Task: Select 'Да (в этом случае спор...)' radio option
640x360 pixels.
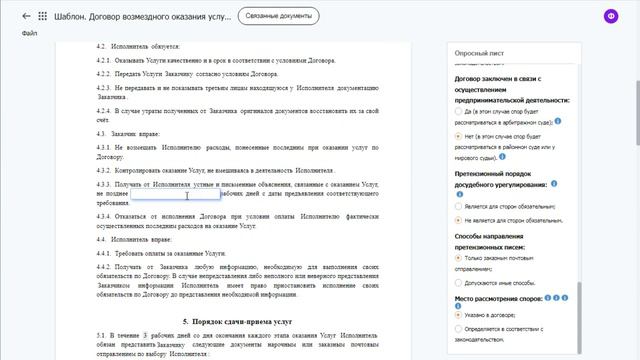Action: [x=458, y=111]
